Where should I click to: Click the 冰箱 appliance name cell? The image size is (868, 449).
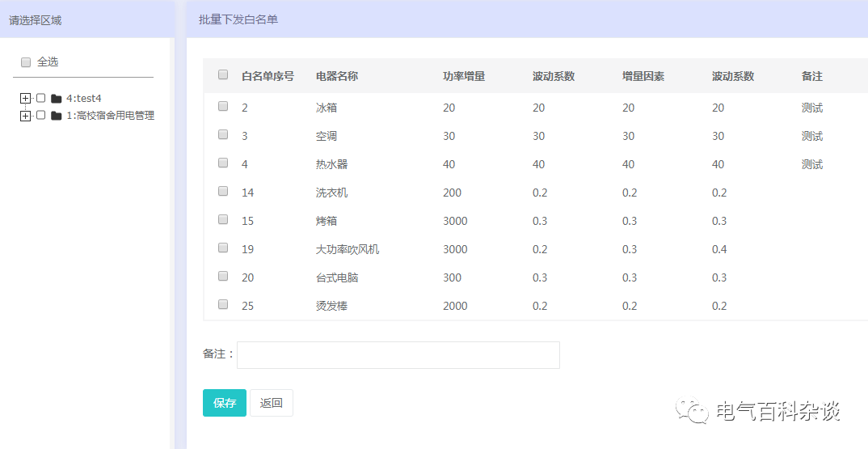(x=327, y=108)
